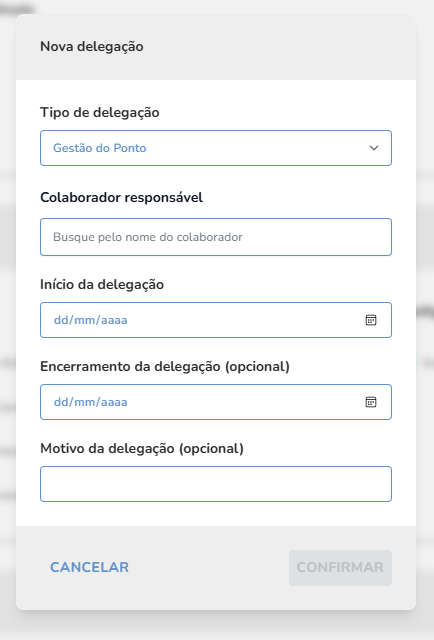
Task: Click the Início da delegação date field
Action: pos(216,320)
